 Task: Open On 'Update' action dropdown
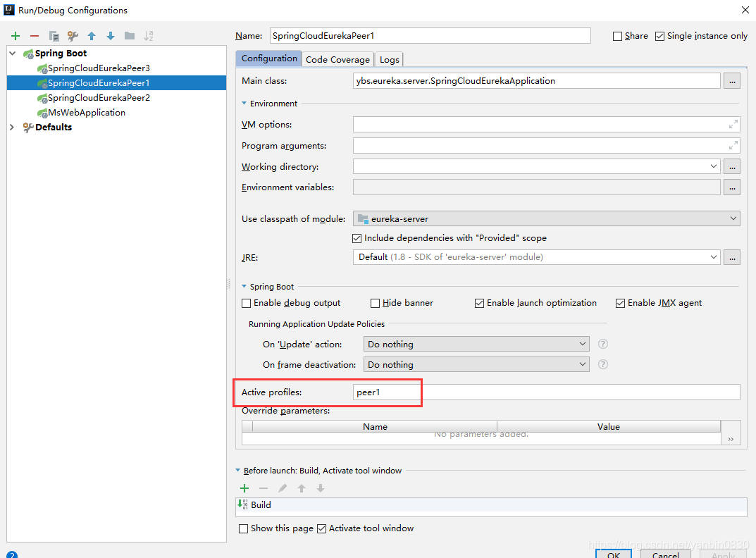[x=583, y=344]
